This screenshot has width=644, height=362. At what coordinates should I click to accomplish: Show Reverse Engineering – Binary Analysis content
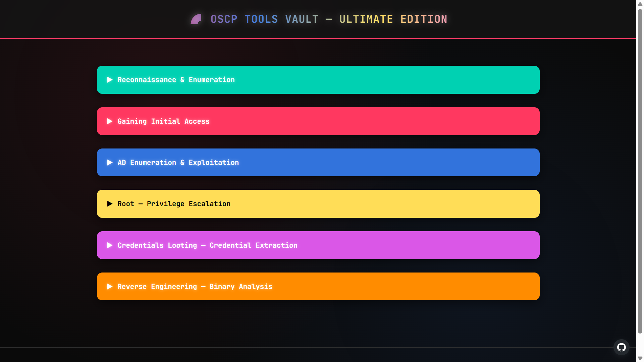(195, 287)
